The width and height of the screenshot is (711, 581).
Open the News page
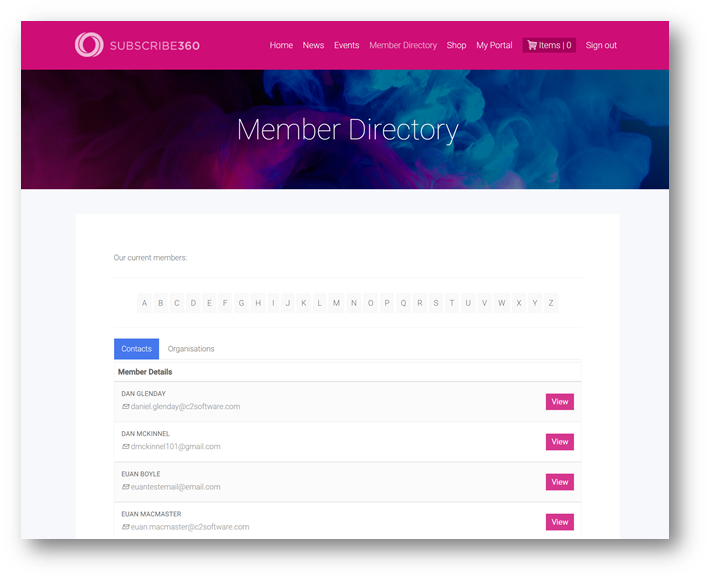[x=313, y=45]
